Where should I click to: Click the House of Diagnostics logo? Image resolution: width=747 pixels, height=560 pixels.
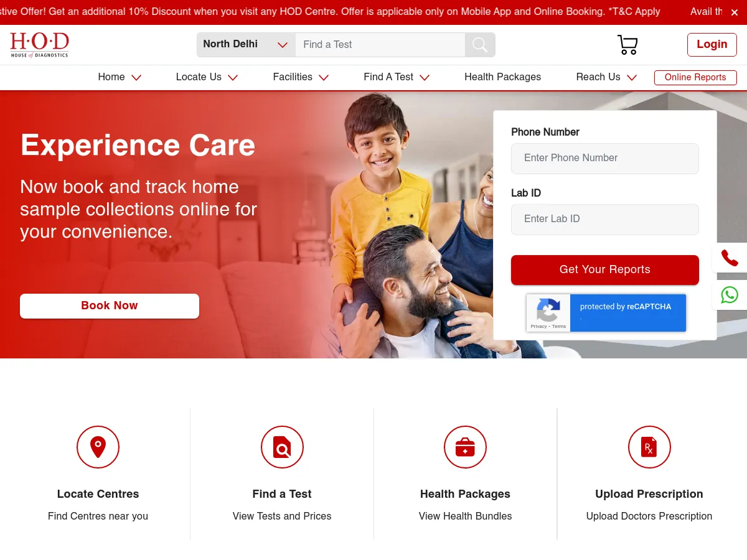[39, 44]
